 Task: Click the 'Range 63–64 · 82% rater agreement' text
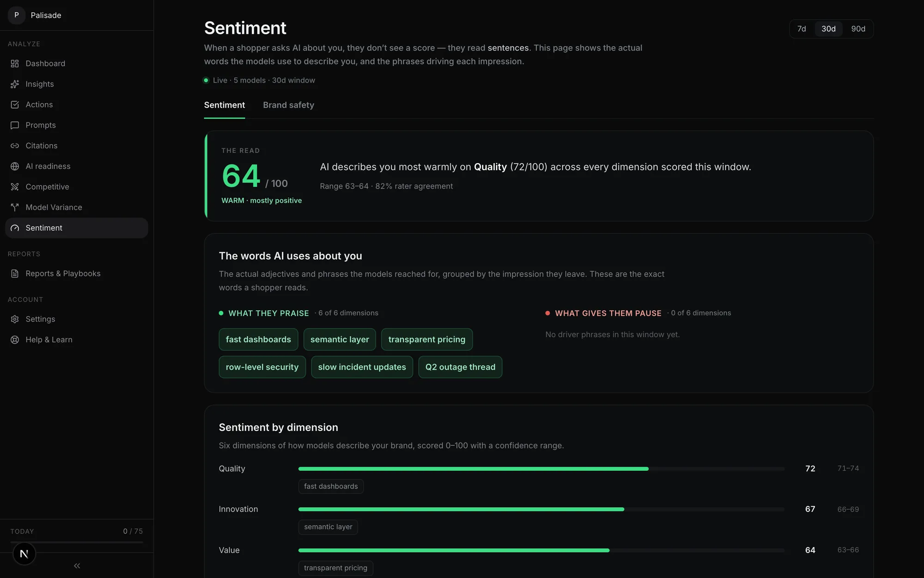386,186
